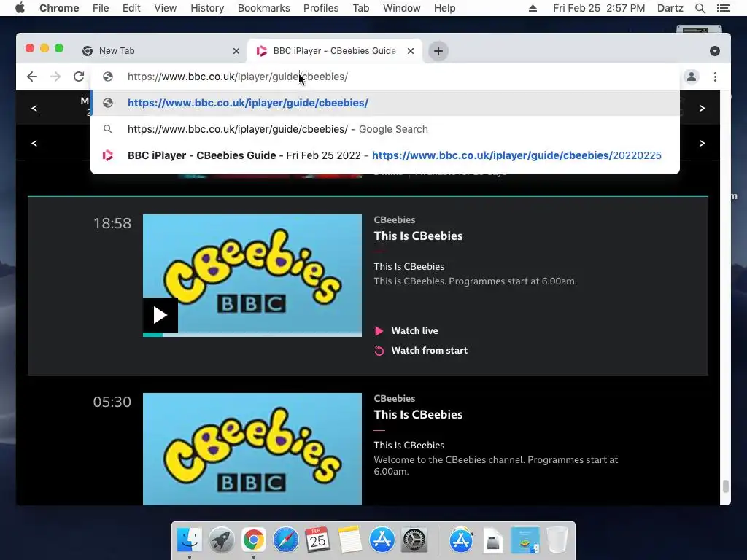Open Safari from the Dock
The width and height of the screenshot is (747, 560).
tap(286, 540)
